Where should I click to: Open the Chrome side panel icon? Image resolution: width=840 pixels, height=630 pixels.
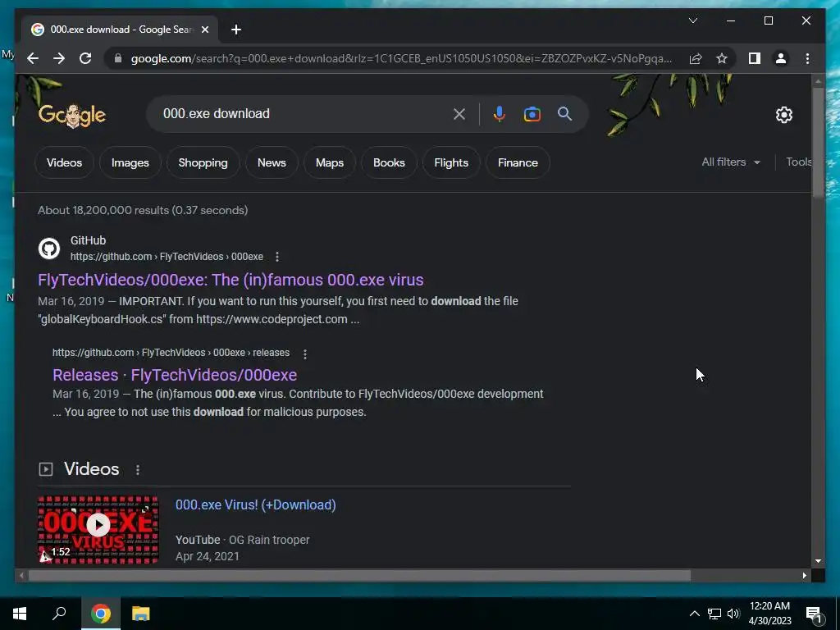click(x=755, y=58)
